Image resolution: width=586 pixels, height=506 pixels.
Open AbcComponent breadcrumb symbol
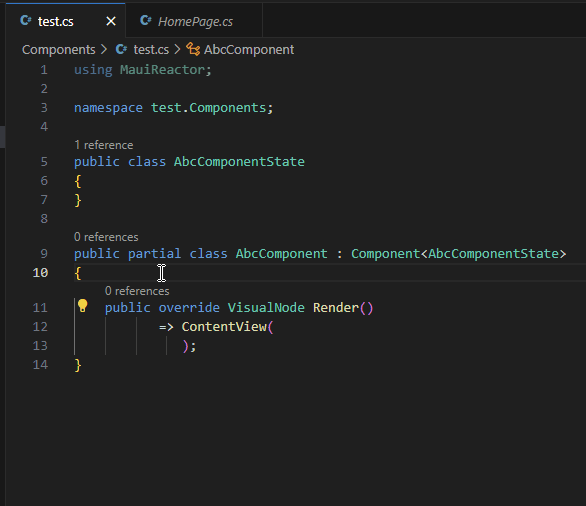coord(249,50)
